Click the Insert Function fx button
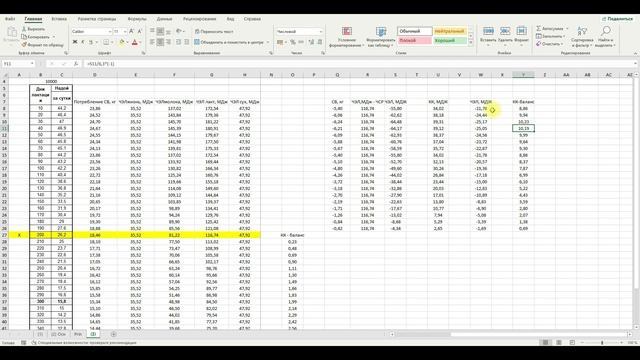This screenshot has height=360, width=640. pyautogui.click(x=76, y=64)
